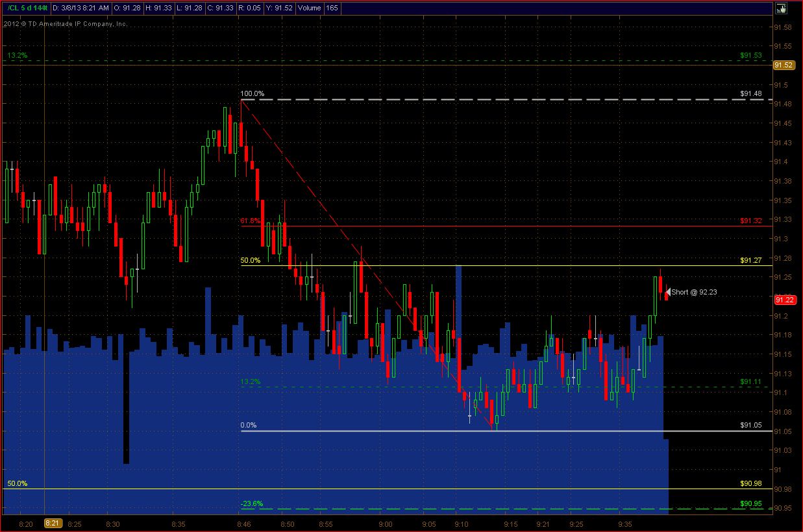This screenshot has height=532, width=803.
Task: Select the red 91.22 last price bubble
Action: tap(784, 299)
